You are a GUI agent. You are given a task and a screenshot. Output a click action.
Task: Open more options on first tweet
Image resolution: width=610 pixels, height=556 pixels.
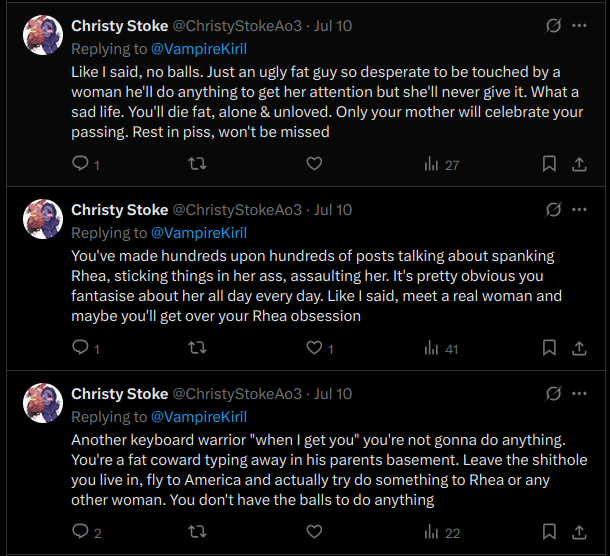click(580, 26)
